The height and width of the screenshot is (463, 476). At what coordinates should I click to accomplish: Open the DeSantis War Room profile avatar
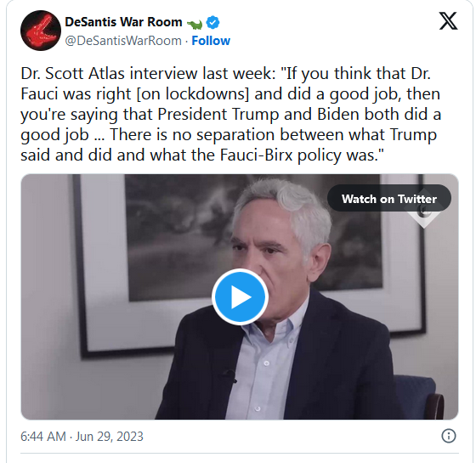[x=41, y=31]
